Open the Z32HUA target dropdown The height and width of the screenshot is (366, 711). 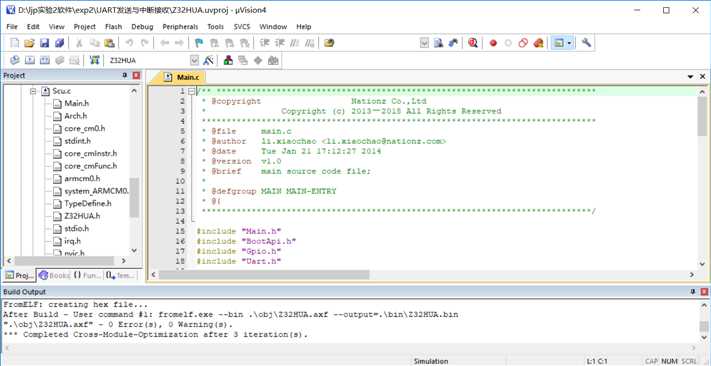[195, 60]
